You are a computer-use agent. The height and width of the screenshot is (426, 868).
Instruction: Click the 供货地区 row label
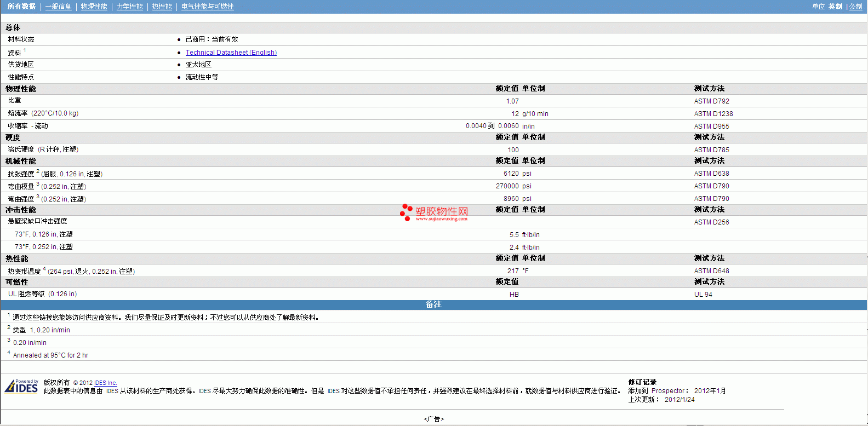coord(21,65)
